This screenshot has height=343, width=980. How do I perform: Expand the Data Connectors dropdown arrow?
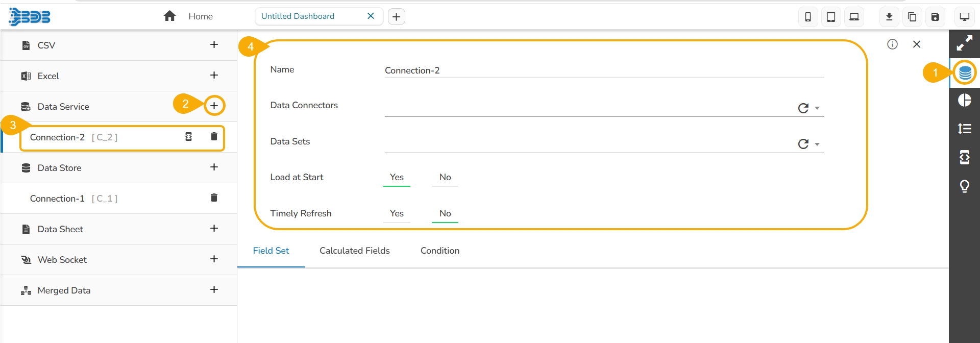[817, 108]
